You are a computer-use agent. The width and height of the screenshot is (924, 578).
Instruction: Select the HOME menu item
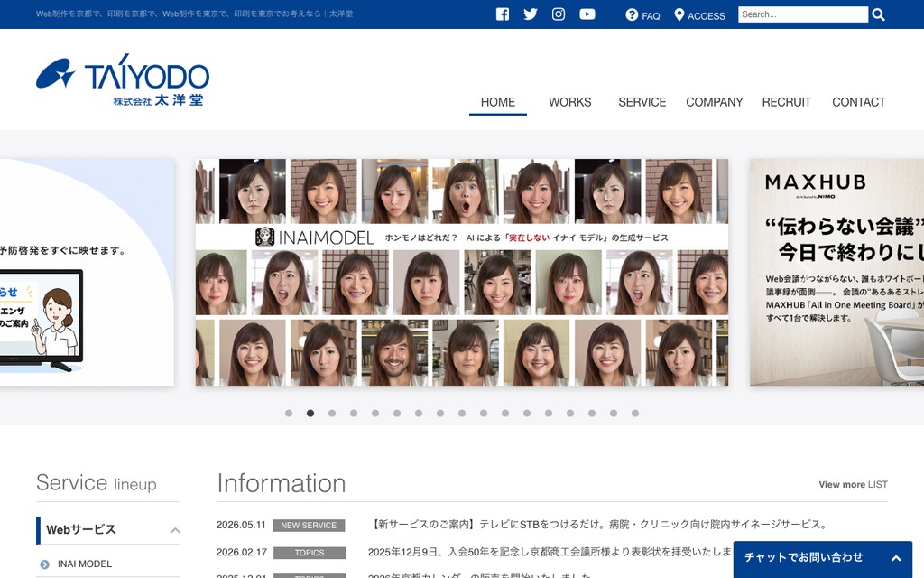click(498, 102)
